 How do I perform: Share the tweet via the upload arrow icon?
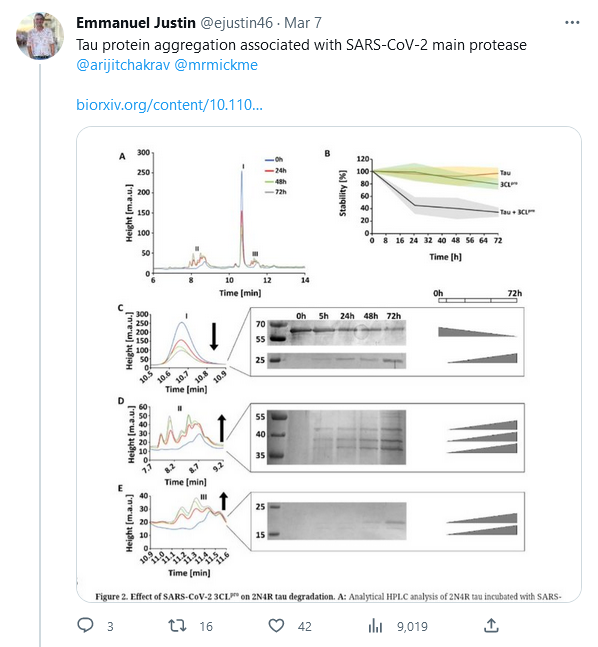pos(491,626)
